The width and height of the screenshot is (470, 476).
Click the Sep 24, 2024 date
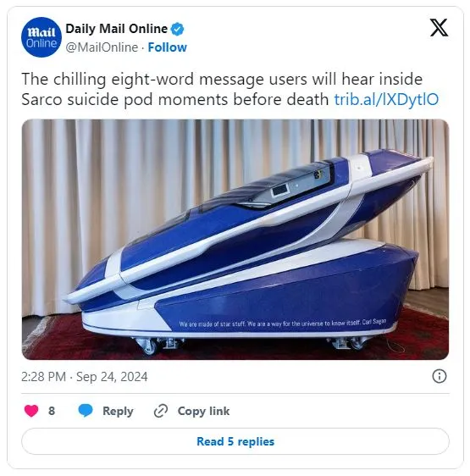click(112, 377)
